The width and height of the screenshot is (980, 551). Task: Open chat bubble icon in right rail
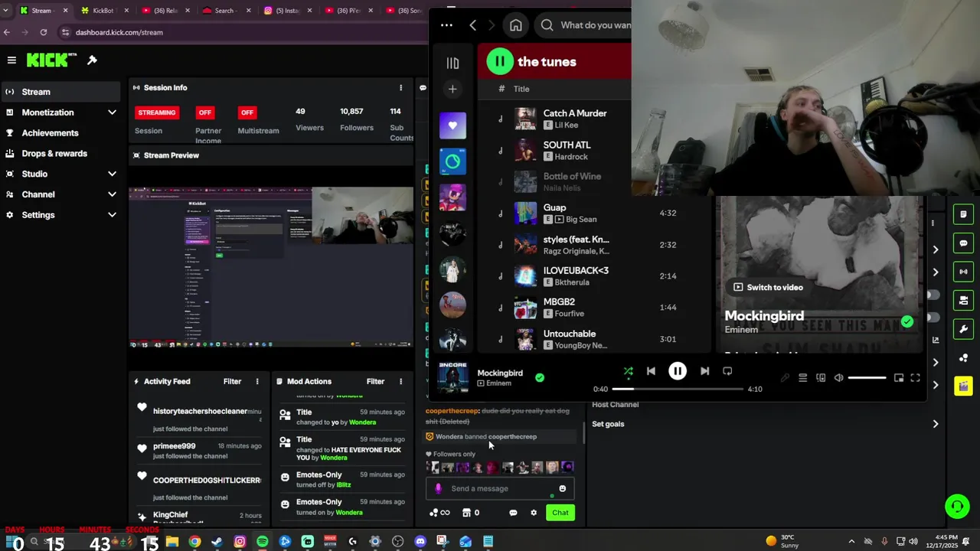tap(963, 243)
